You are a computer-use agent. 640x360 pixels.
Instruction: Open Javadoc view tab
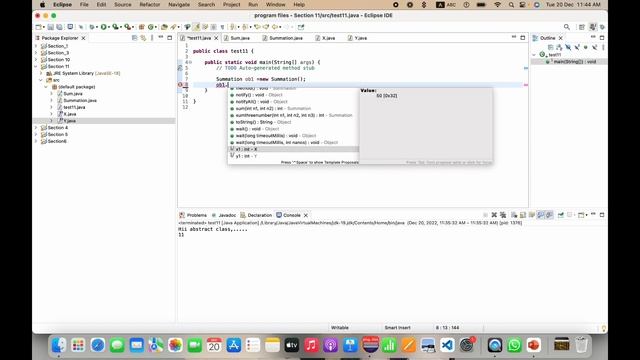click(224, 215)
